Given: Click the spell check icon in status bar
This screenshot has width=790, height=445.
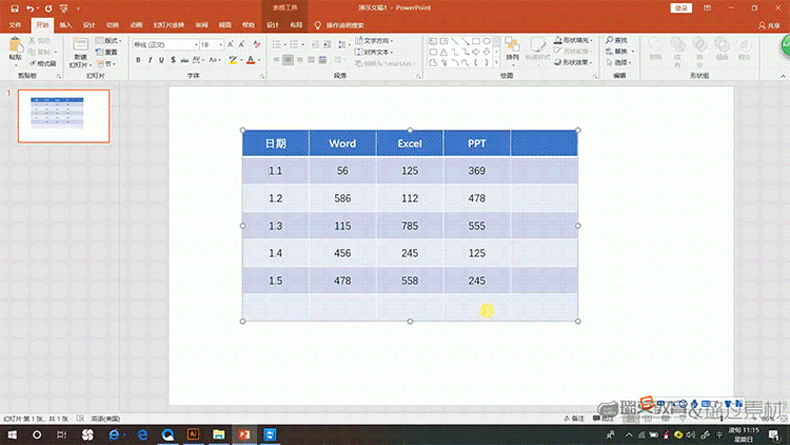Looking at the screenshot, I should pyautogui.click(x=80, y=418).
